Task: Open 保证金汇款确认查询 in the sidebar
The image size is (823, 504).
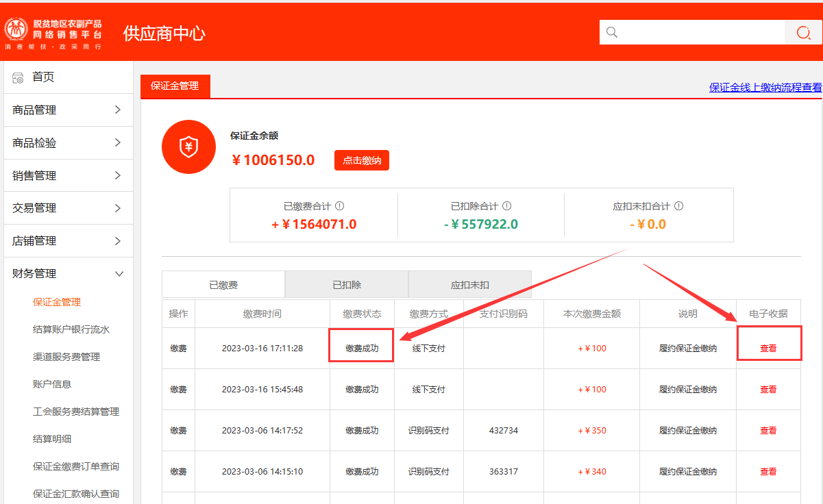Action: pyautogui.click(x=76, y=494)
